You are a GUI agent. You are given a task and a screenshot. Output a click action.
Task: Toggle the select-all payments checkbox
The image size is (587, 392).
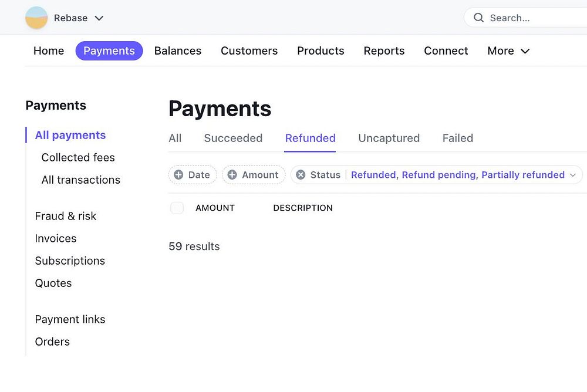pos(177,208)
